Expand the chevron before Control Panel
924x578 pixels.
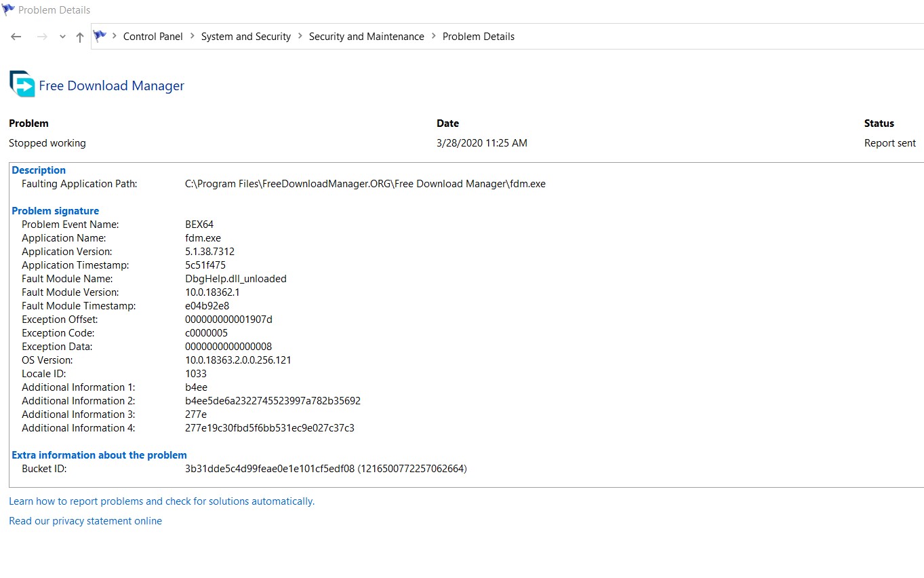click(115, 37)
